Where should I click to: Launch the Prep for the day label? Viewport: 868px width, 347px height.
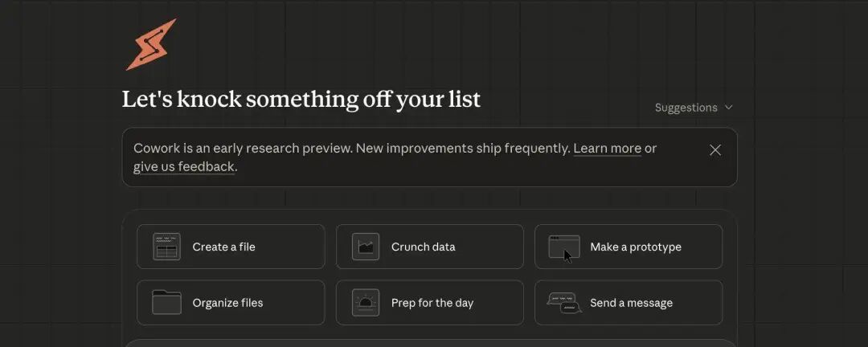[432, 303]
